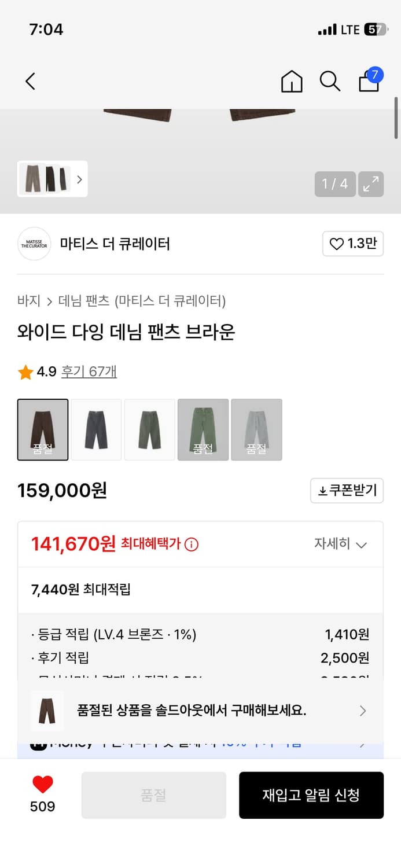Tap the info icon beside 최대혜택가
Image resolution: width=401 pixels, height=868 pixels.
192,545
